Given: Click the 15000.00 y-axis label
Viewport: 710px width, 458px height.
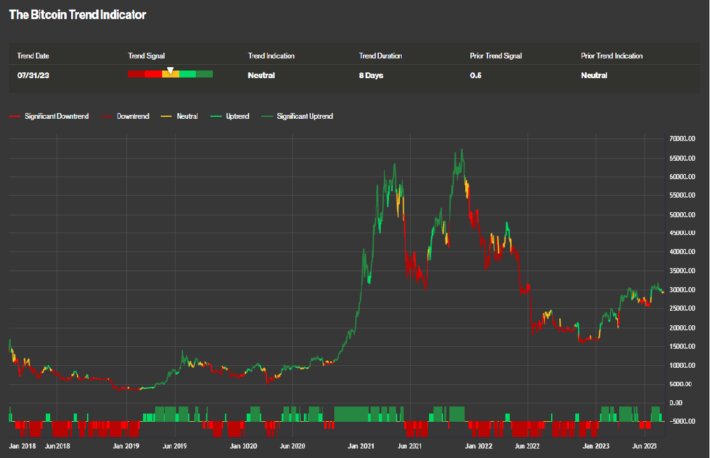Looking at the screenshot, I should click(682, 346).
